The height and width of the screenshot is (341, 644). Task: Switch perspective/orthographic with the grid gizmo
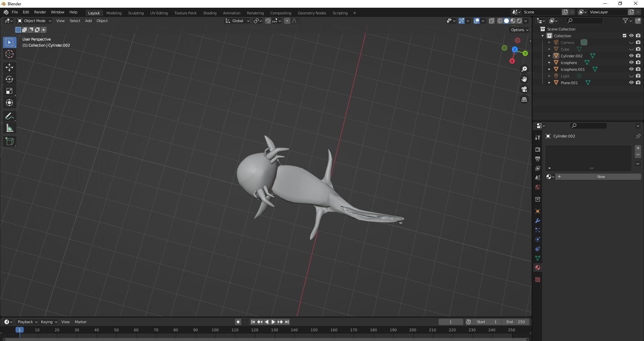[x=524, y=100]
